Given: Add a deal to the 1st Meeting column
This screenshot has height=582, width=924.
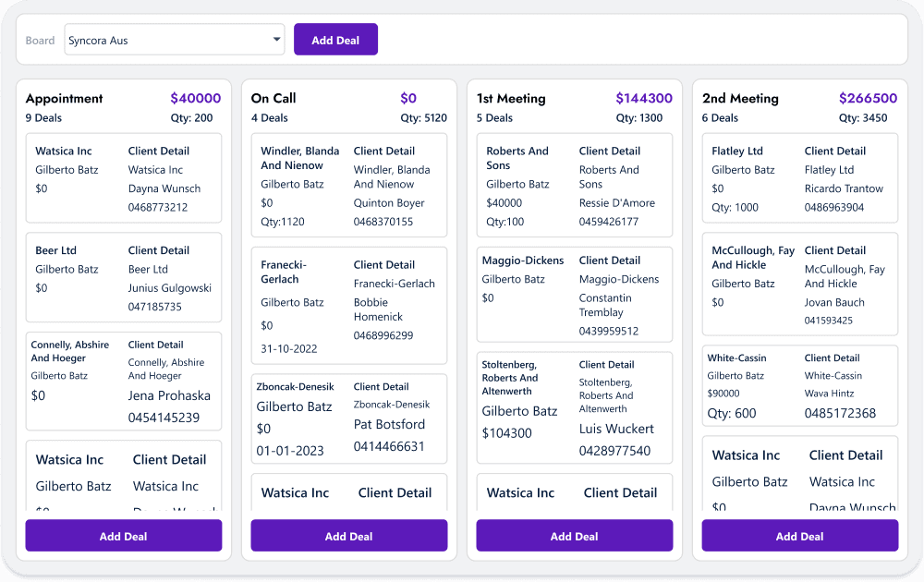Looking at the screenshot, I should tap(574, 536).
